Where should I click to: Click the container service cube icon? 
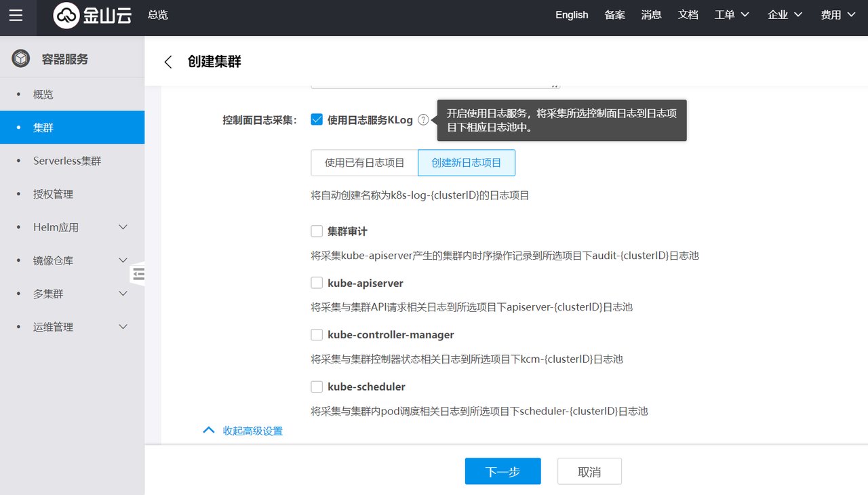[x=21, y=59]
